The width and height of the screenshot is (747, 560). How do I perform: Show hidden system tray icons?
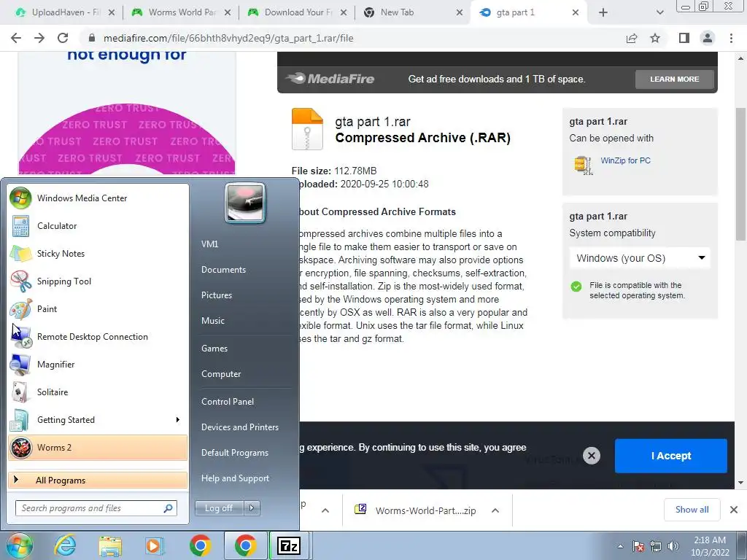[x=620, y=546]
